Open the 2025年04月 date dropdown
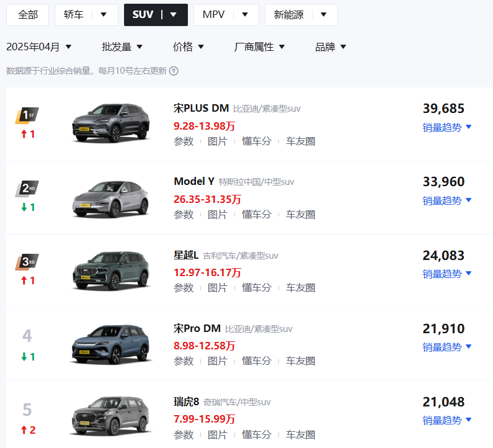 (x=39, y=47)
